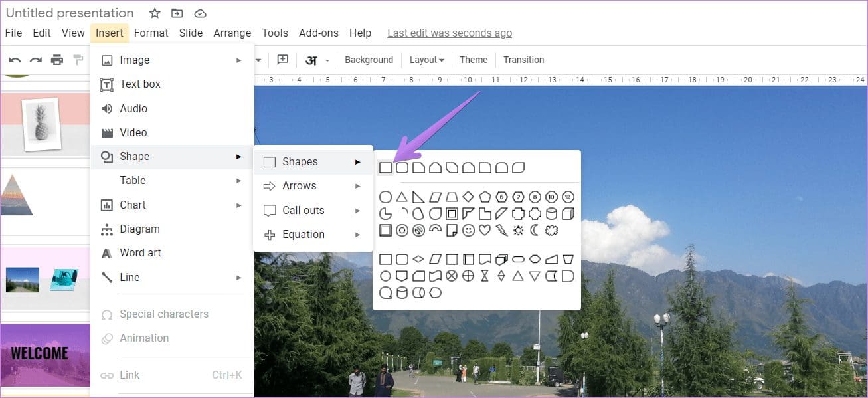Select the flowchart merge downward triangle
Screen dimensions: 868x398
point(535,276)
